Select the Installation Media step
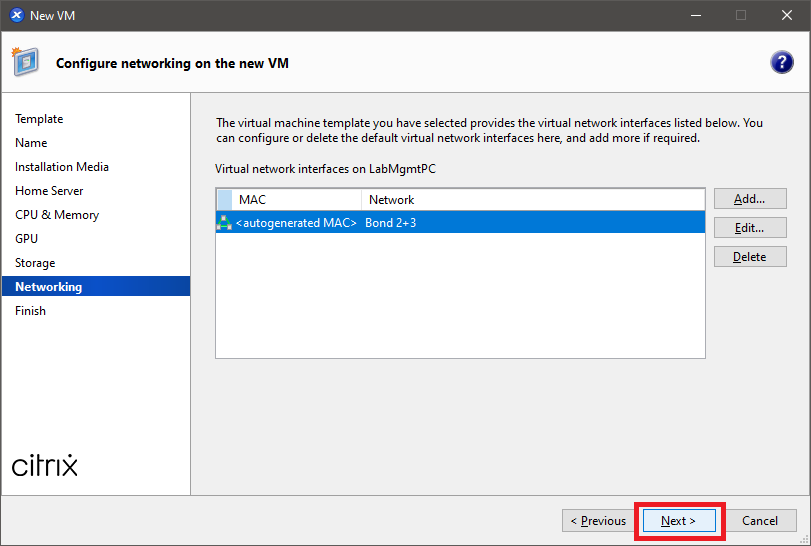The height and width of the screenshot is (546, 811). [x=62, y=167]
